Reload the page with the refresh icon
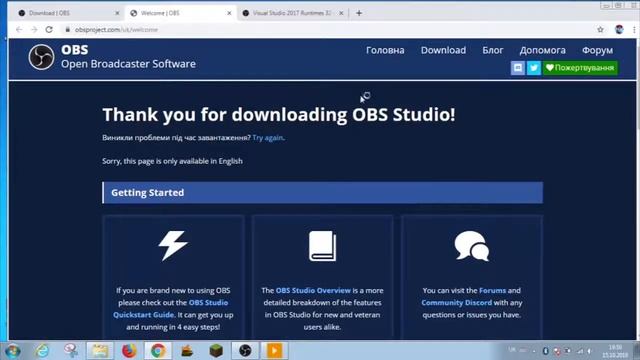Image resolution: width=640 pixels, height=360 pixels. click(x=49, y=29)
